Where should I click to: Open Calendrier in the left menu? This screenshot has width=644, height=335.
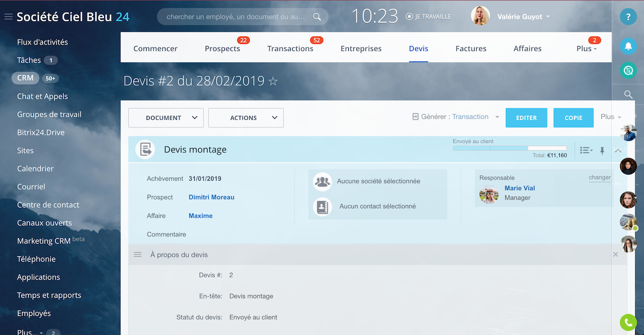pyautogui.click(x=35, y=169)
